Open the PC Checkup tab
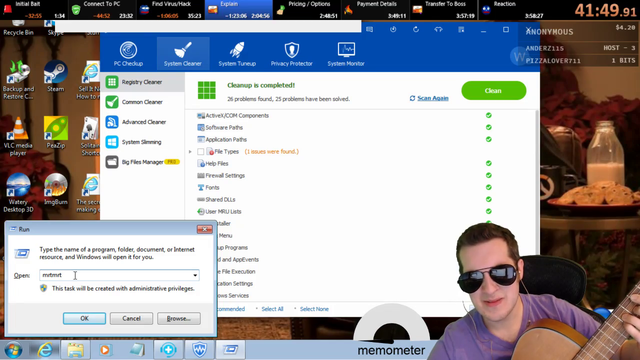 click(x=128, y=54)
